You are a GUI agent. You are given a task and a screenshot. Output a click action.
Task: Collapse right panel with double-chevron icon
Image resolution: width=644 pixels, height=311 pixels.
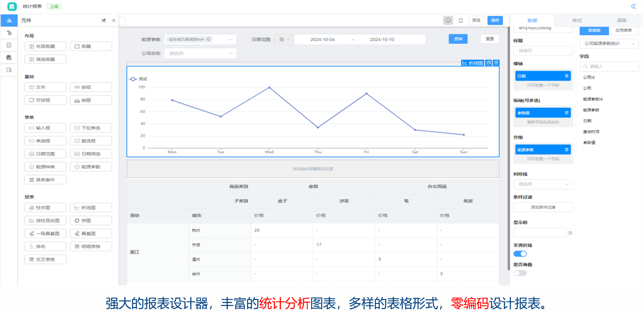(633, 6)
